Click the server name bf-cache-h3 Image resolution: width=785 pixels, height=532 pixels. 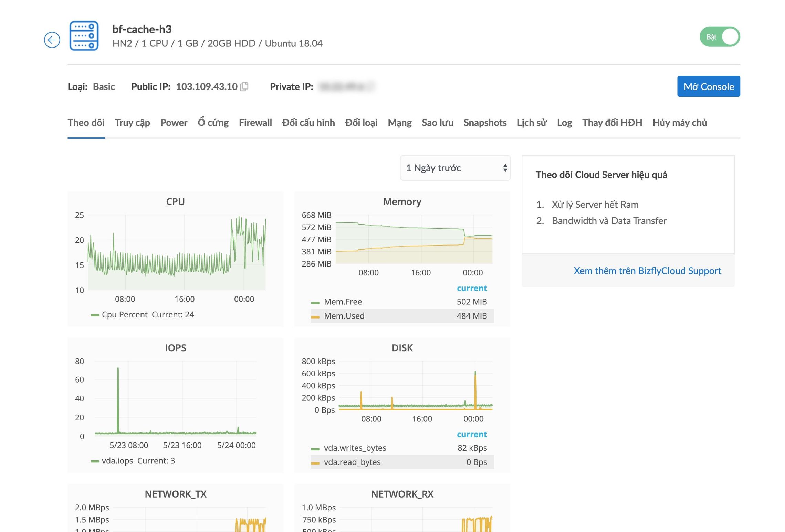click(142, 29)
